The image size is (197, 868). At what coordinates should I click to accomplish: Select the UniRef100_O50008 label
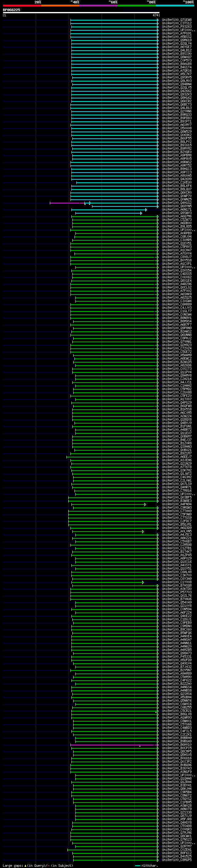pyautogui.click(x=176, y=128)
